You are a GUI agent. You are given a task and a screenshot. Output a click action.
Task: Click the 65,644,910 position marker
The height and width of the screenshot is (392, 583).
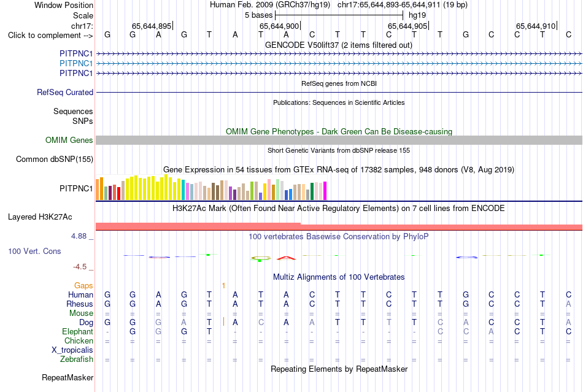tap(536, 26)
